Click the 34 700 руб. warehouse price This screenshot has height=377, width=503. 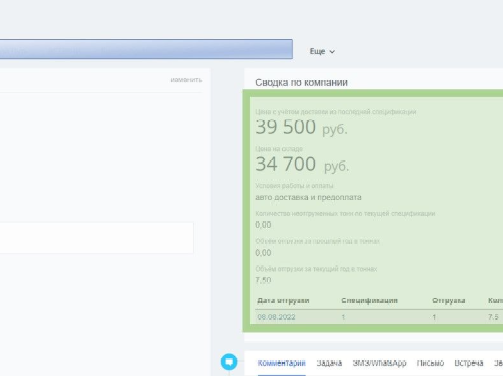tap(302, 164)
